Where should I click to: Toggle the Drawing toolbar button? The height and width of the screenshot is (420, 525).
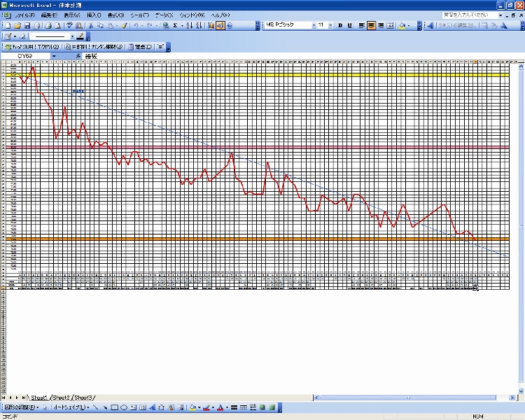(220, 25)
